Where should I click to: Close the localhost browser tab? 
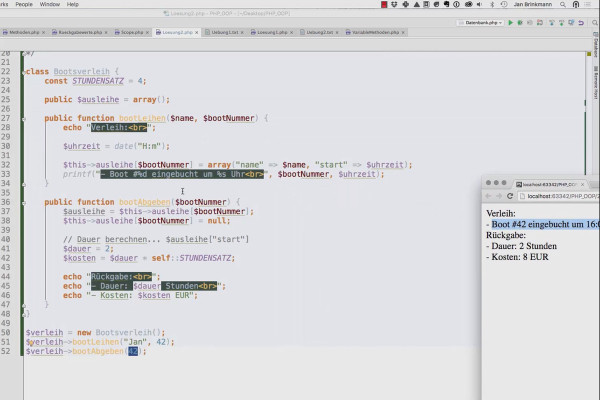pyautogui.click(x=583, y=184)
